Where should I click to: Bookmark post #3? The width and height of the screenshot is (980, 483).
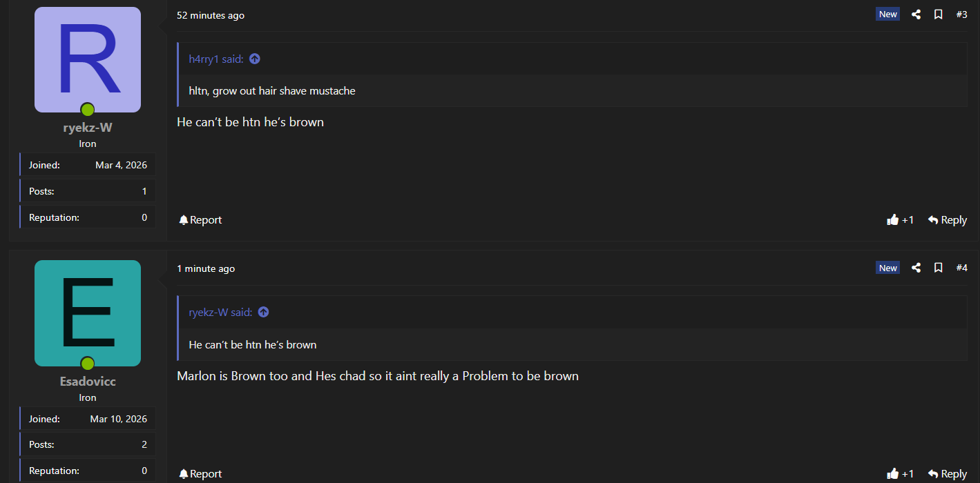[938, 14]
